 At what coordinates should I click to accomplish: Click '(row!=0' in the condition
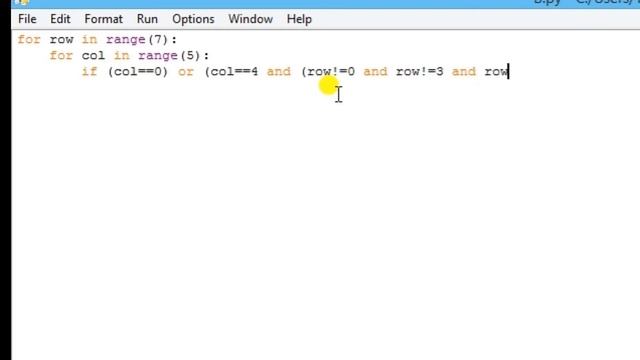[328, 72]
